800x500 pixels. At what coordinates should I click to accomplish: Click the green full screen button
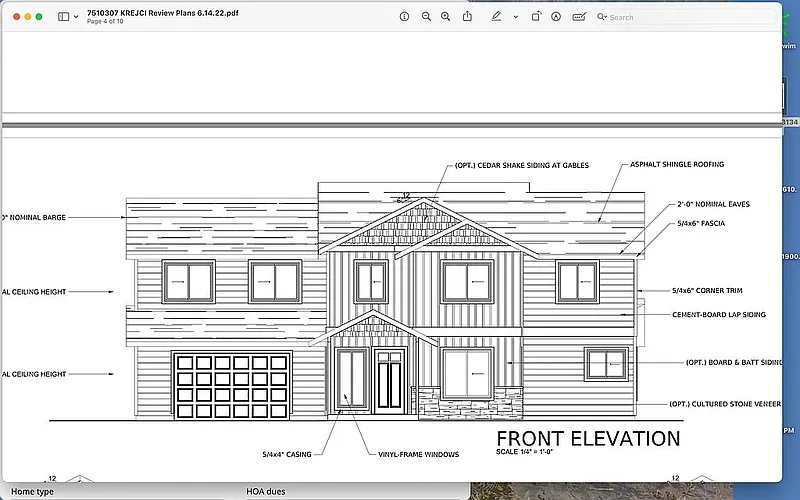pyautogui.click(x=40, y=17)
